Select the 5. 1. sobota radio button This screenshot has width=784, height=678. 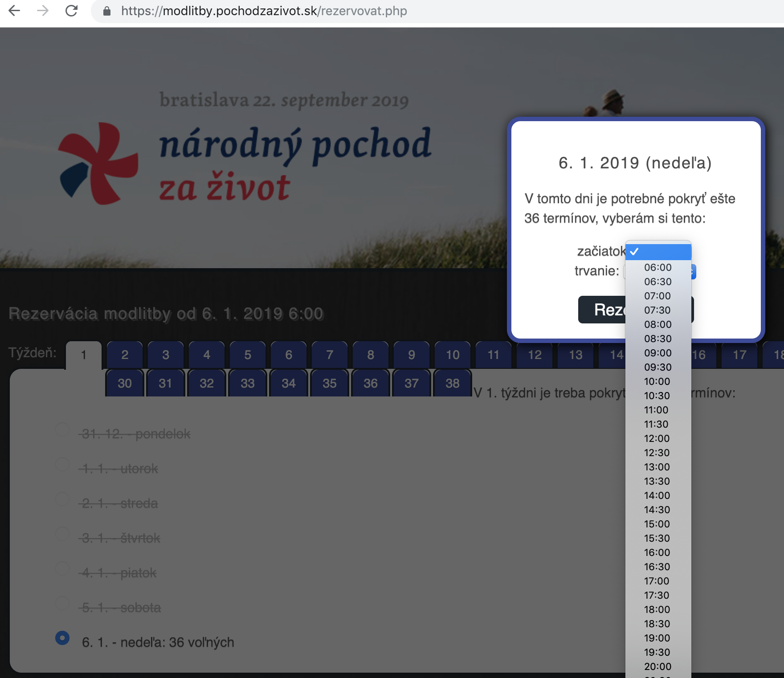click(x=62, y=603)
